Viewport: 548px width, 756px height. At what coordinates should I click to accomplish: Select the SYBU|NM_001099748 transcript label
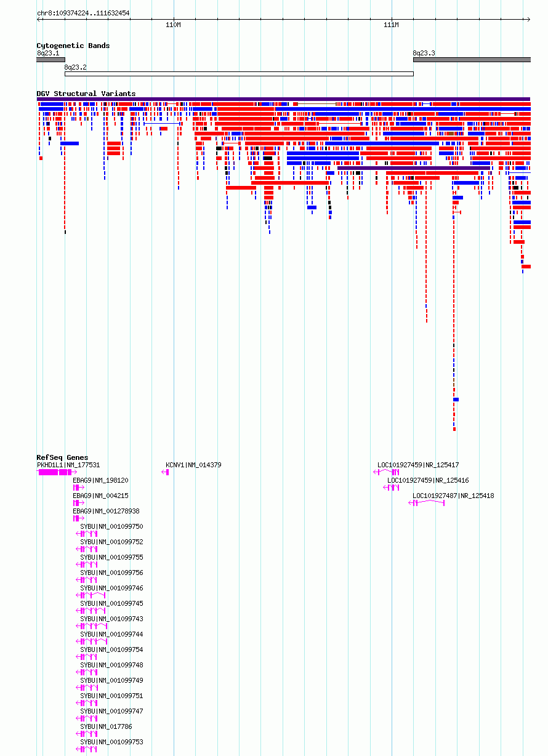click(111, 665)
